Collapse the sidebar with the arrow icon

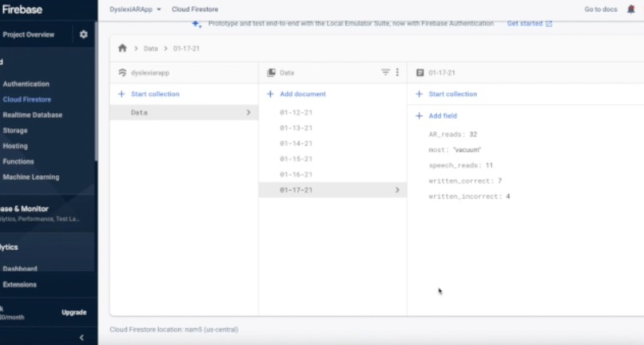(81, 338)
